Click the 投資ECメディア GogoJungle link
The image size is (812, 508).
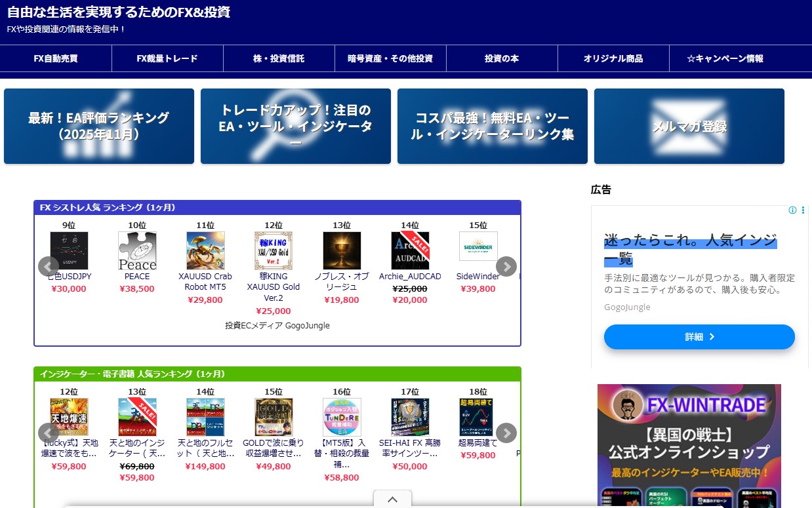pos(277,326)
